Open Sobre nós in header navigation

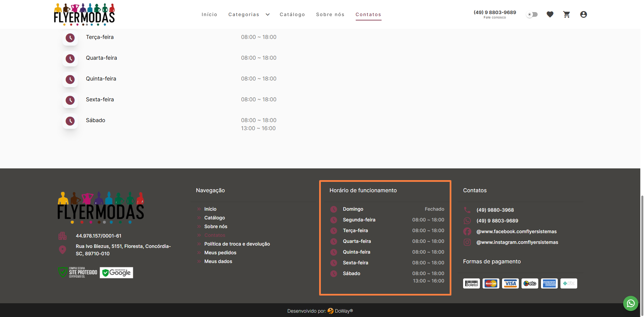(330, 14)
